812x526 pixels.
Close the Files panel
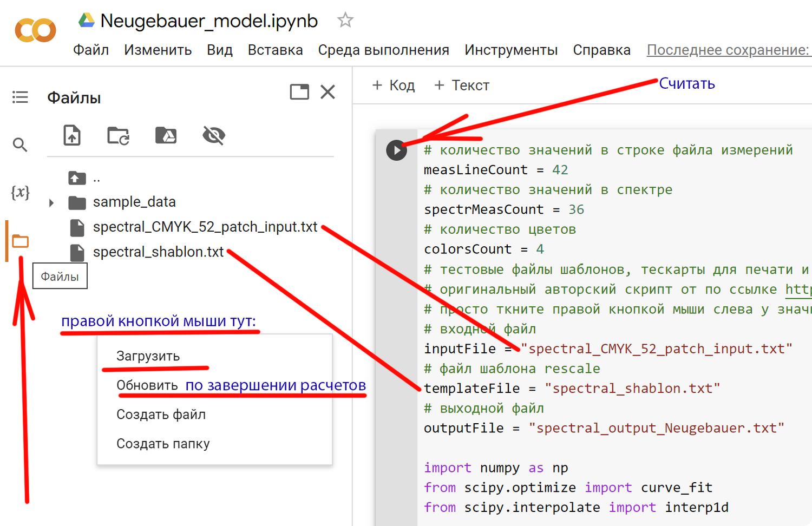(328, 92)
